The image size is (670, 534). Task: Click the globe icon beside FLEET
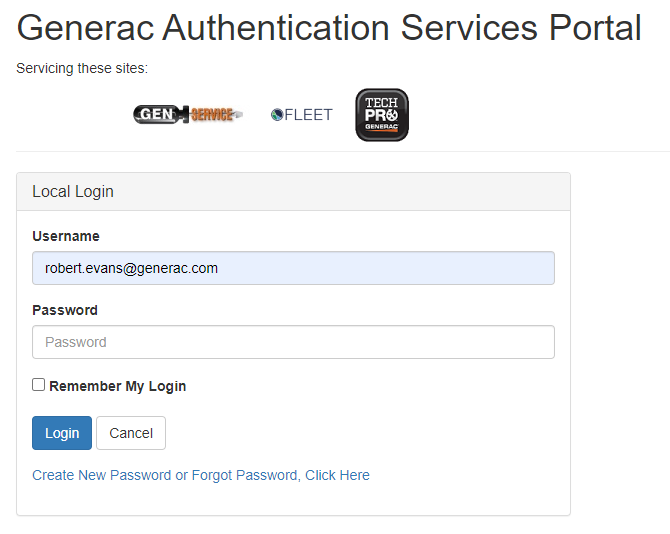[x=277, y=115]
